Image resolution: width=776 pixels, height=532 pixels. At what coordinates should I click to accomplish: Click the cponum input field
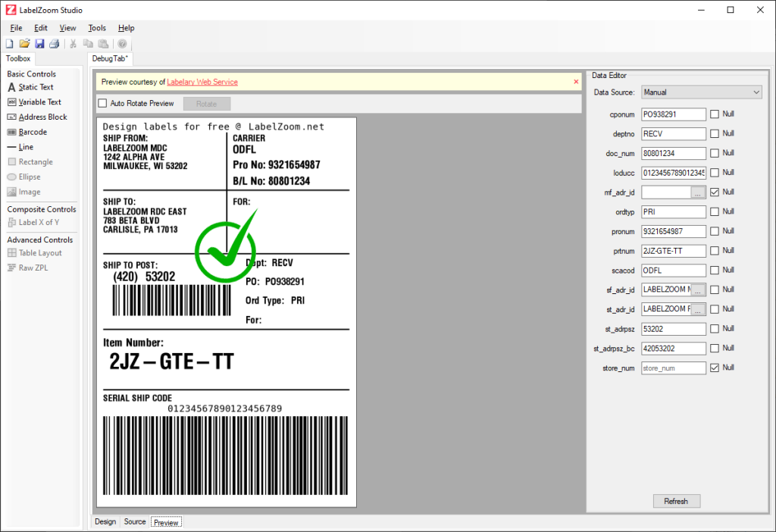(x=673, y=114)
